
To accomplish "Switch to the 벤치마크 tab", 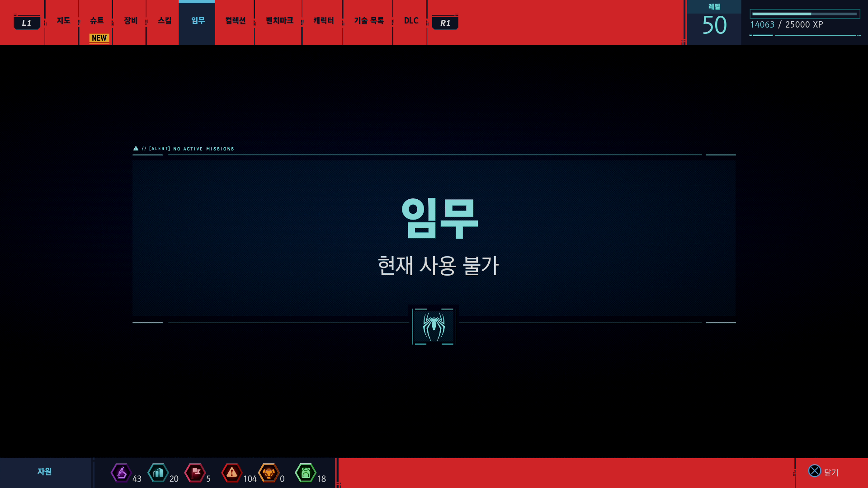I will point(279,21).
